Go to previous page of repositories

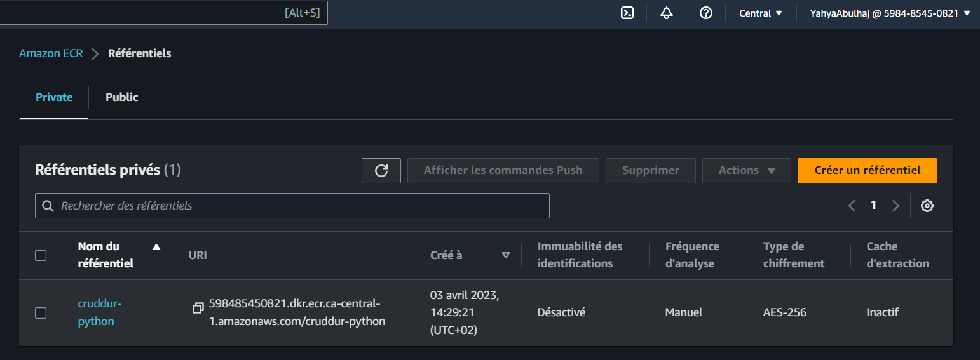[x=852, y=206]
